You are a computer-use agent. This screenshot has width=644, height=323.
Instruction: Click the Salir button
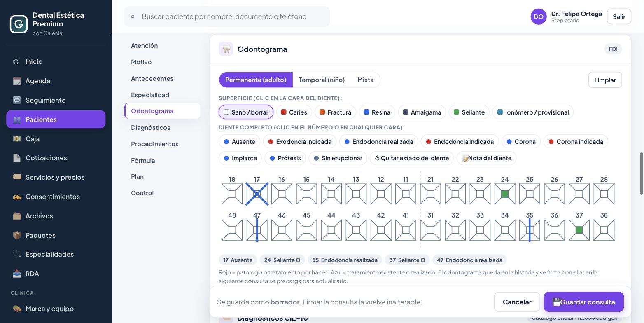click(x=619, y=16)
